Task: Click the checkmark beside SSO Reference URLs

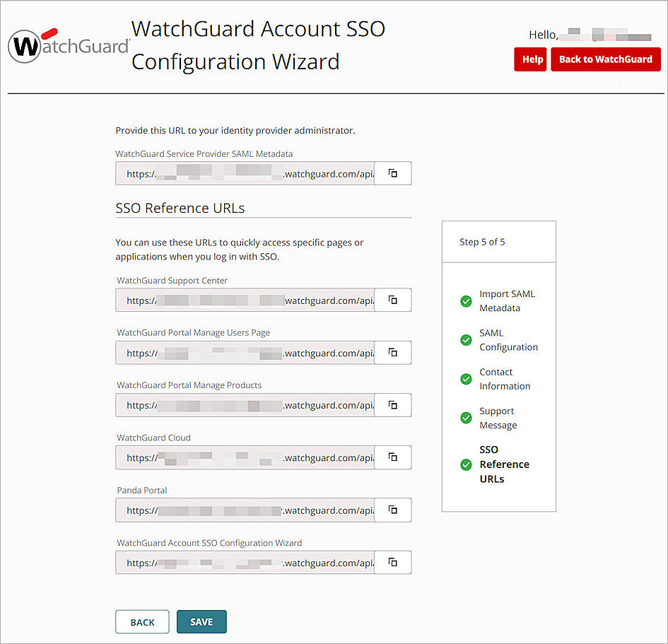Action: click(466, 464)
